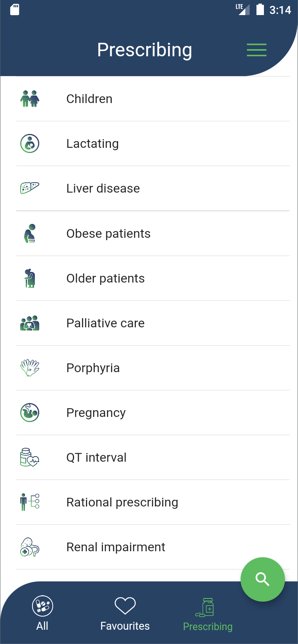Click the battery status icon

(260, 10)
